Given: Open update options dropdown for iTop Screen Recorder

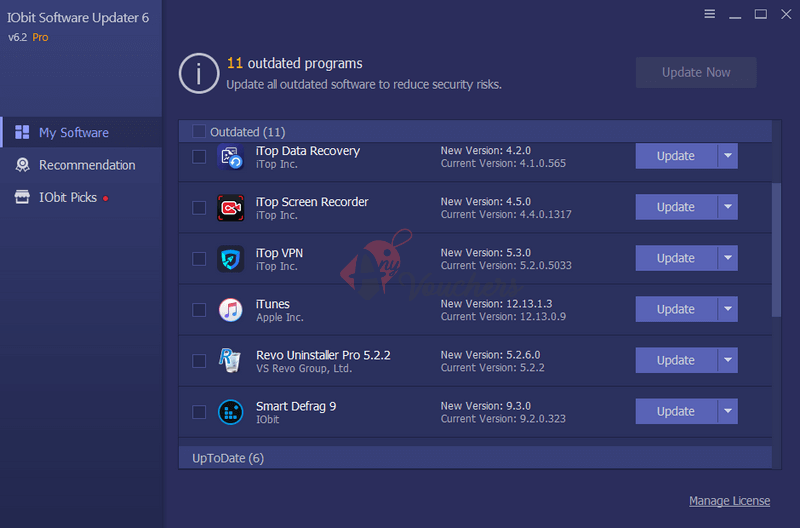Looking at the screenshot, I should (x=728, y=207).
